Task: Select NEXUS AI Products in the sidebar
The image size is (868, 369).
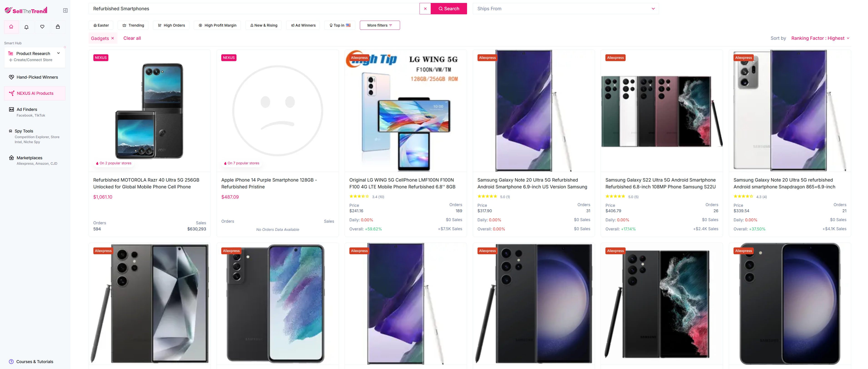Action: pyautogui.click(x=35, y=93)
